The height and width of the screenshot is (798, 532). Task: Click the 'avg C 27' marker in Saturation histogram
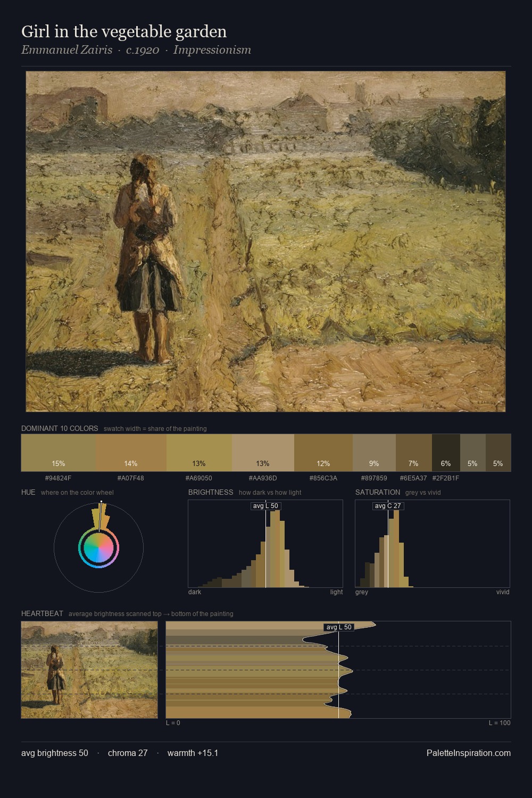[388, 505]
